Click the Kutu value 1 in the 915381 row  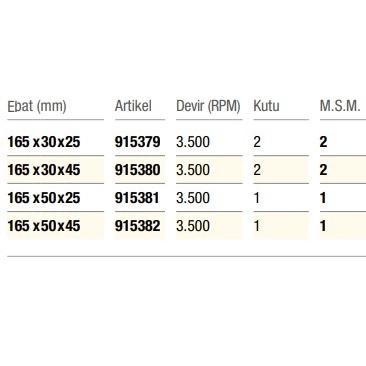coord(257,198)
